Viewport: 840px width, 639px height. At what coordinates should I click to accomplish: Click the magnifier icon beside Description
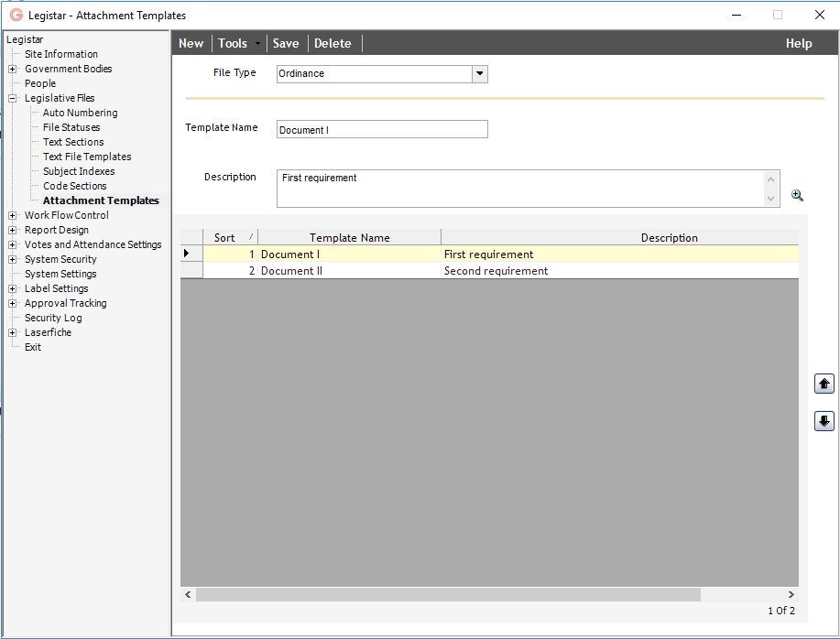797,195
